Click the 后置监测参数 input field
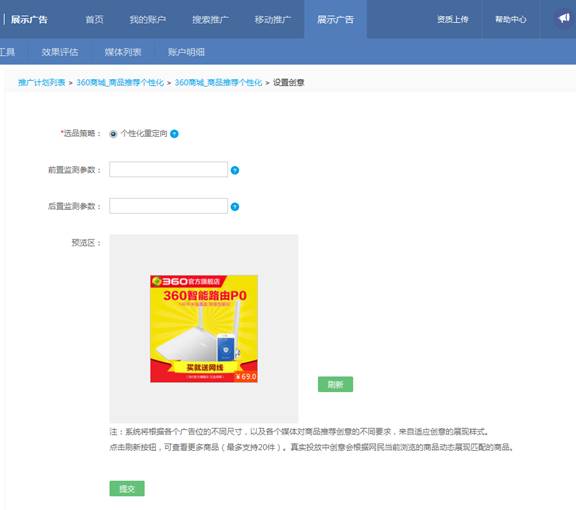This screenshot has height=510, width=576. click(169, 206)
